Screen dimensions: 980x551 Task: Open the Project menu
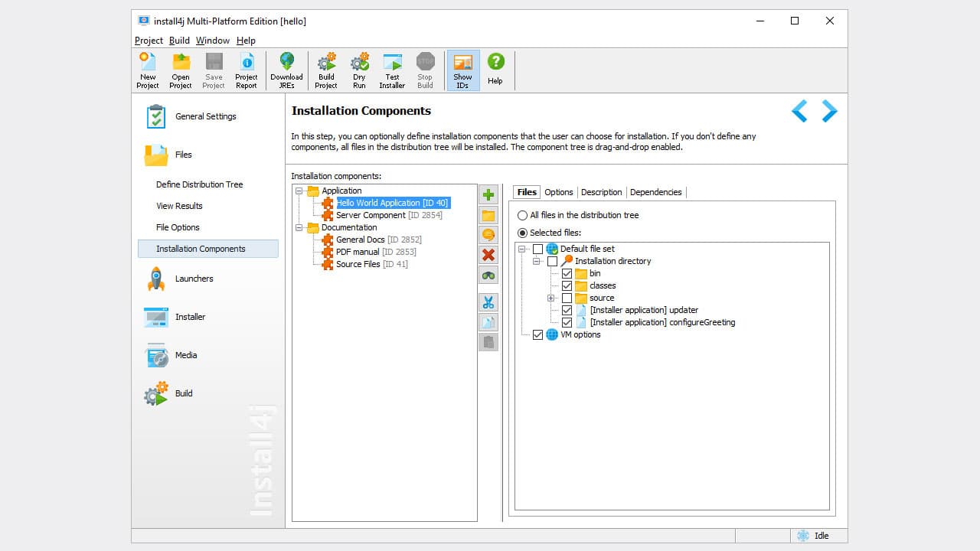(148, 40)
